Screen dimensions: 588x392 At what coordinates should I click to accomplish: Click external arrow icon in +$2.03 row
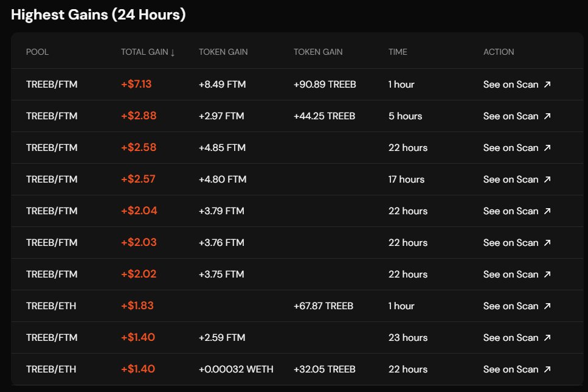point(547,242)
